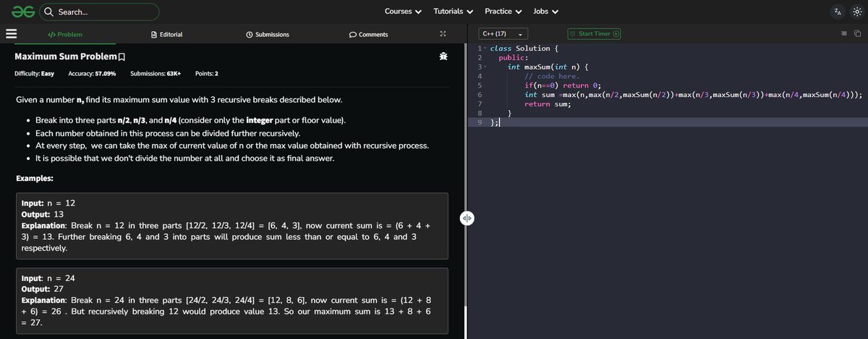
Task: Bookmark the Maximum Sum Problem
Action: (122, 56)
